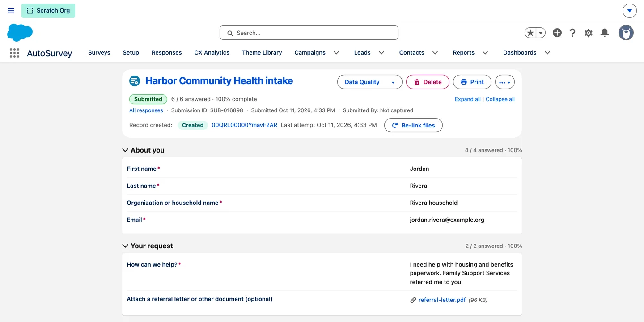Expand the Campaigns tab chevron
644x322 pixels.
(336, 53)
